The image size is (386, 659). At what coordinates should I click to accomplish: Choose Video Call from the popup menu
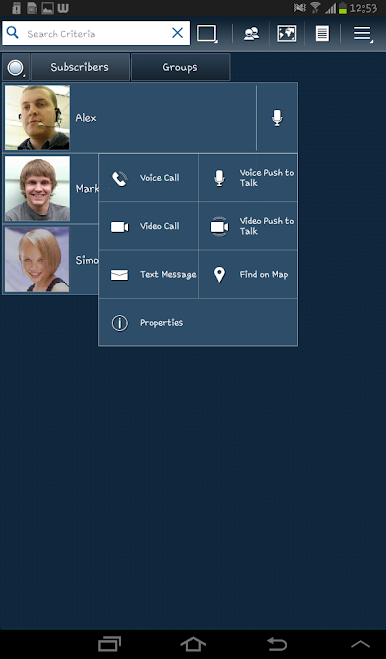tap(148, 226)
